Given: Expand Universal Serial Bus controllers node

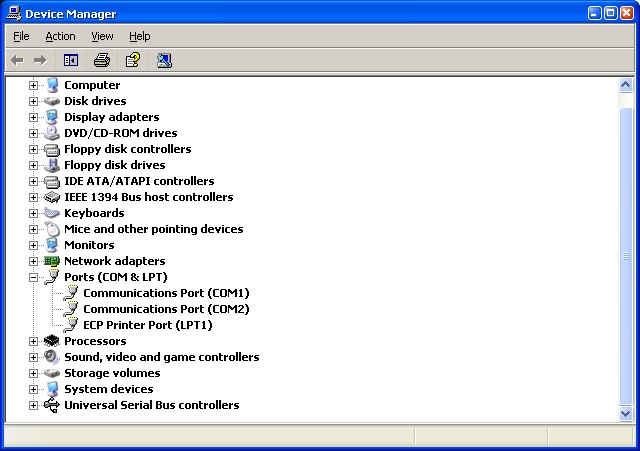Looking at the screenshot, I should [x=33, y=405].
